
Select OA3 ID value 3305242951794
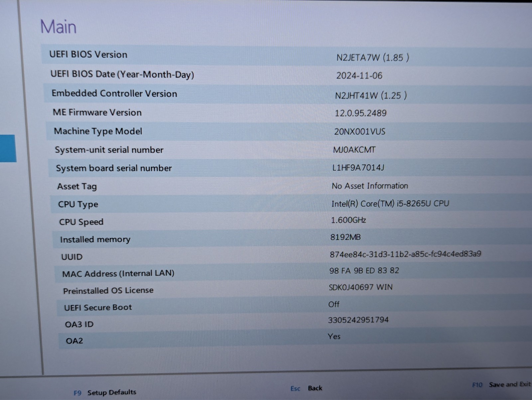click(x=358, y=320)
